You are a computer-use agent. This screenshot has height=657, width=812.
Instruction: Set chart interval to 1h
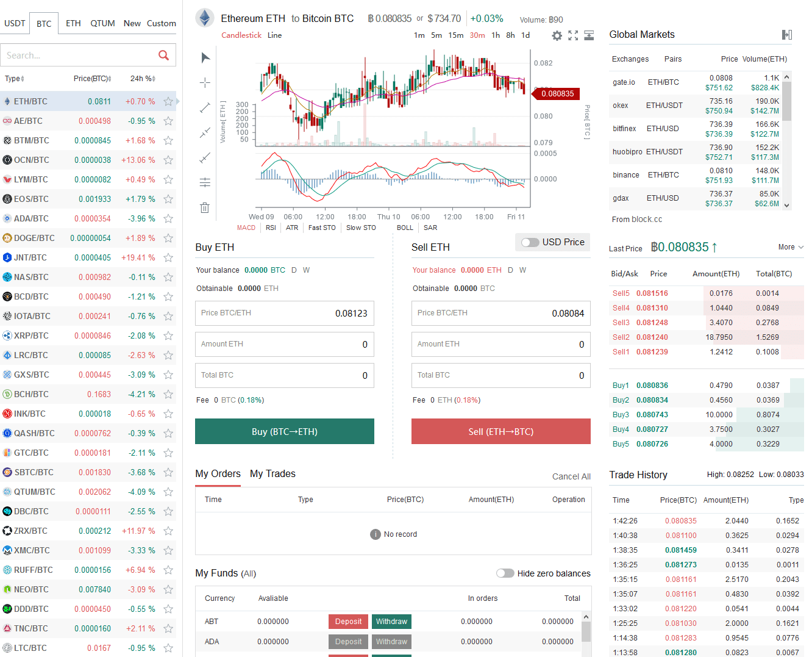click(496, 35)
